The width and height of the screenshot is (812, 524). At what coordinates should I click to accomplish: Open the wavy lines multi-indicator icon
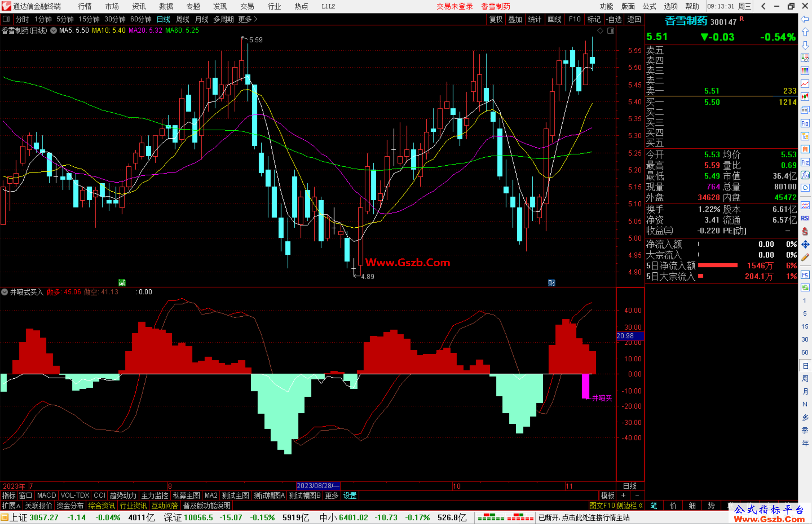tap(805, 205)
